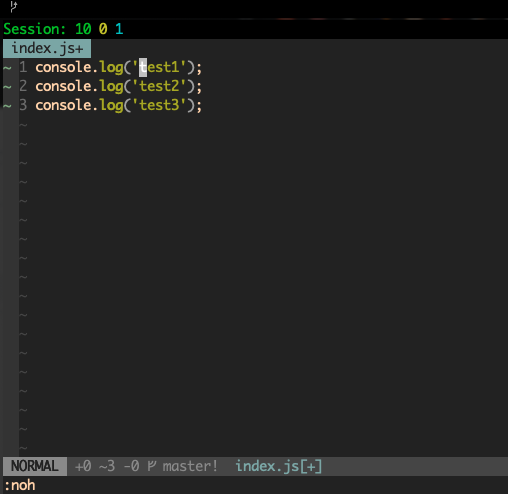Click line number 3 in gutter

23,105
